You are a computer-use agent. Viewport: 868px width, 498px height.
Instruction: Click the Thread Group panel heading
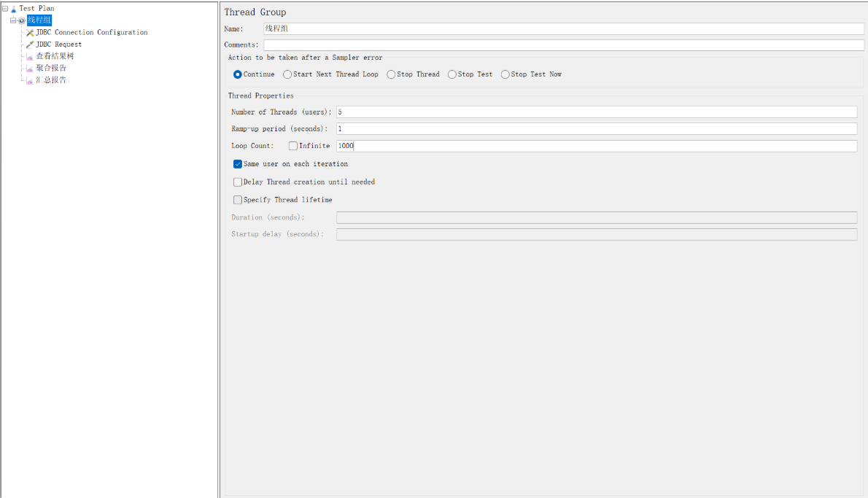(x=255, y=12)
